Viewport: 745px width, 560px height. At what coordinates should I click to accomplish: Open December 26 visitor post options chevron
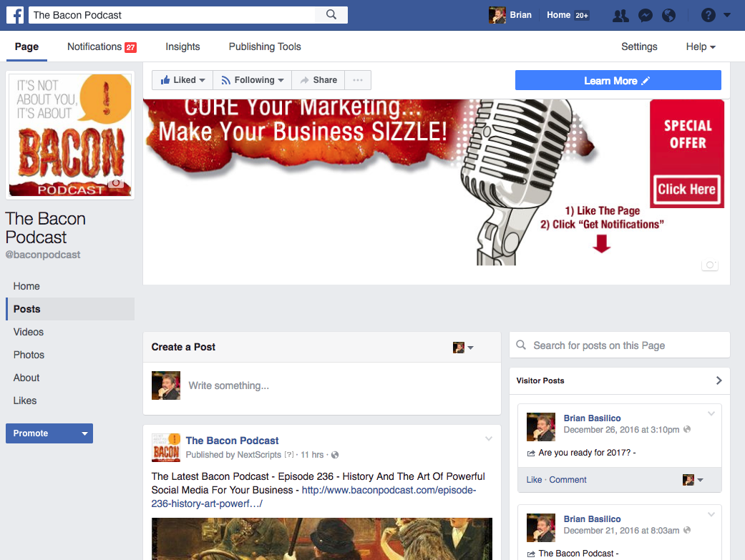coord(711,413)
